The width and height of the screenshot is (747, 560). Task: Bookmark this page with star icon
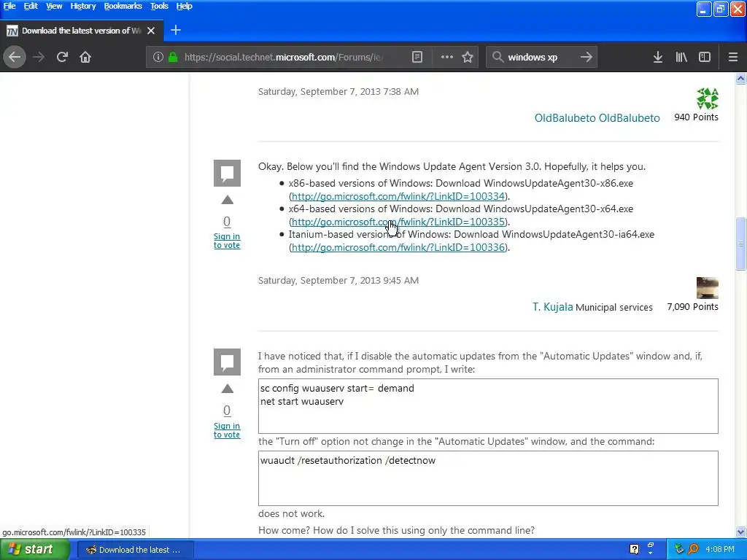[468, 57]
